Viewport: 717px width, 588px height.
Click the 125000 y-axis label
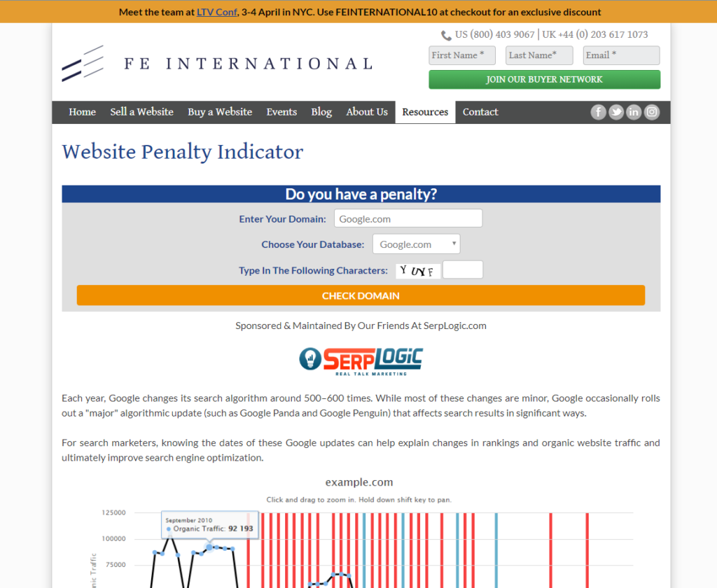114,512
